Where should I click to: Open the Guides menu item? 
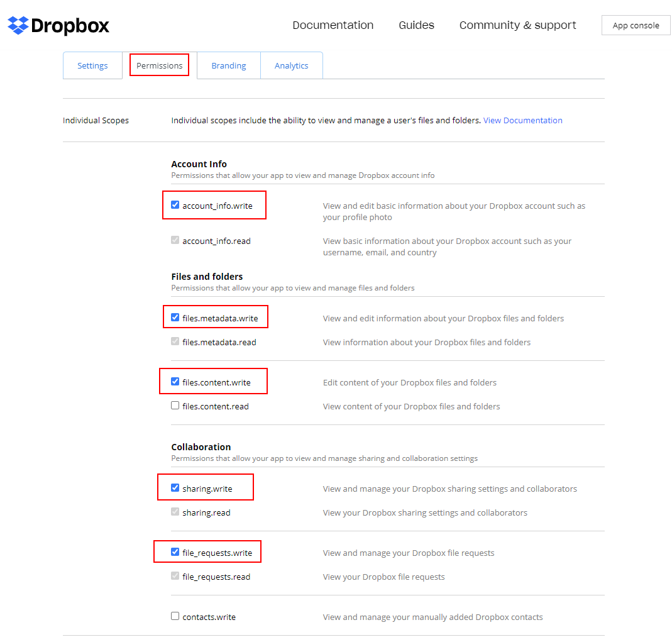(416, 25)
